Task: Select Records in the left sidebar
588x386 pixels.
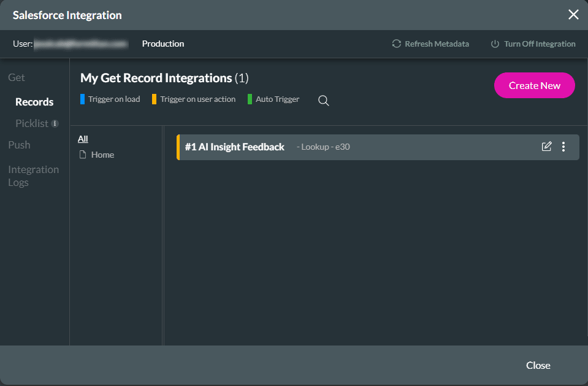Action: coord(34,102)
